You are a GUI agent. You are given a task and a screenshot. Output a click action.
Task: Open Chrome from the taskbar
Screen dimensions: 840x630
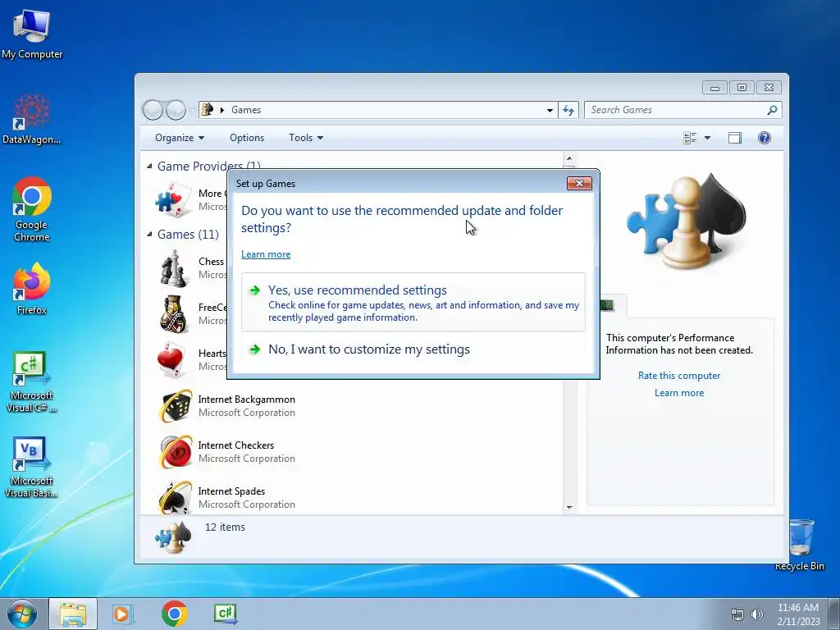pyautogui.click(x=174, y=614)
